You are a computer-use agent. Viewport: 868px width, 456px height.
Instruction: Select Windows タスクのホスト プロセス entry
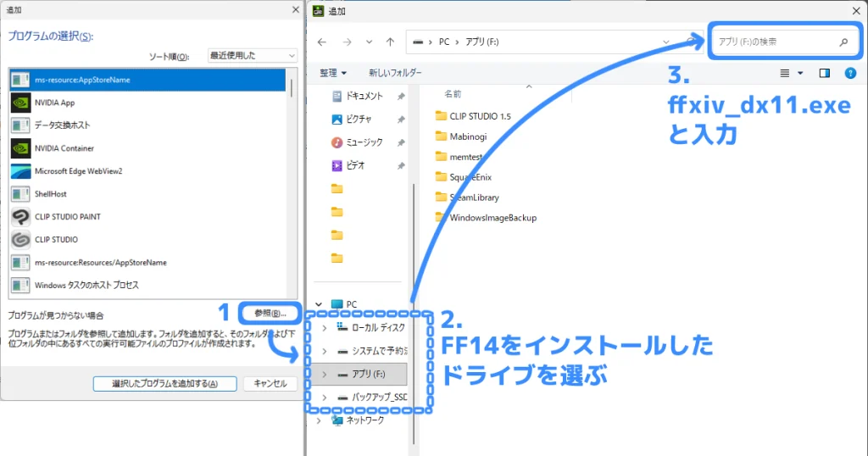tap(147, 285)
